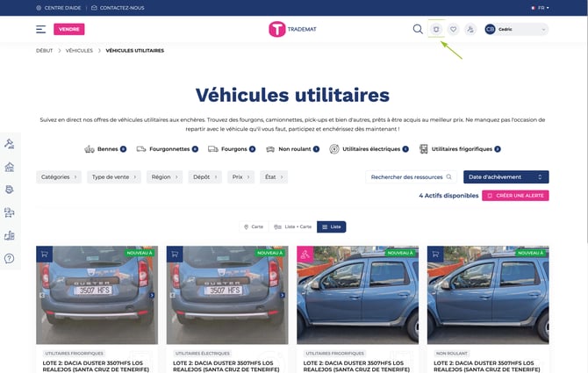Click the cart badge on the Non roulant card
Screen dimensions: 588x373
[x=435, y=255]
